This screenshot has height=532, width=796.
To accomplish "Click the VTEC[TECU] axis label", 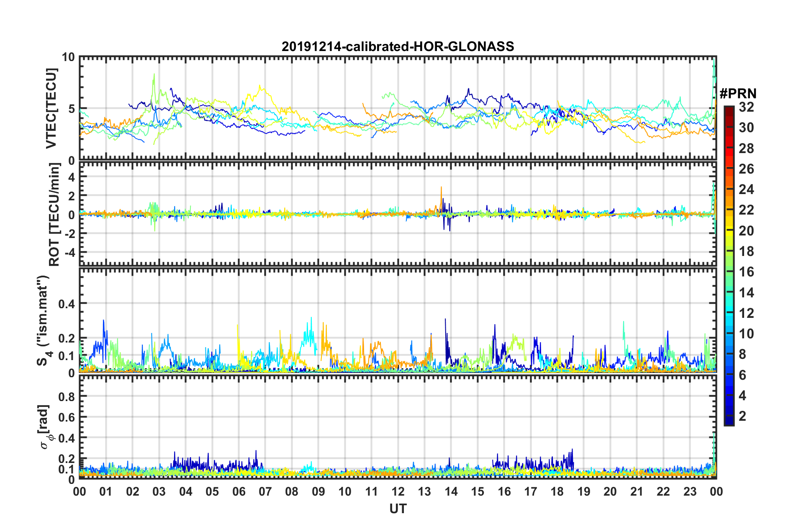I will [51, 109].
